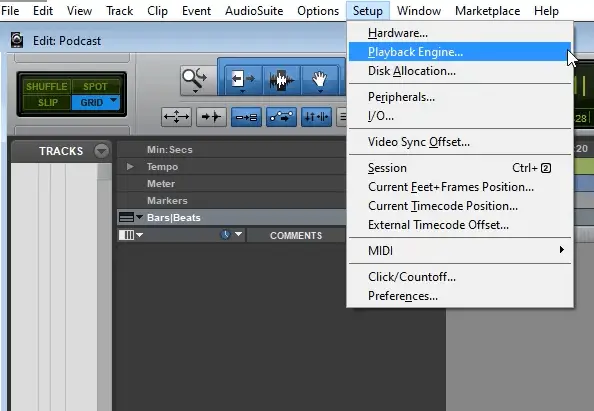
Task: Choose External Timecode Offset... item
Action: (460, 225)
